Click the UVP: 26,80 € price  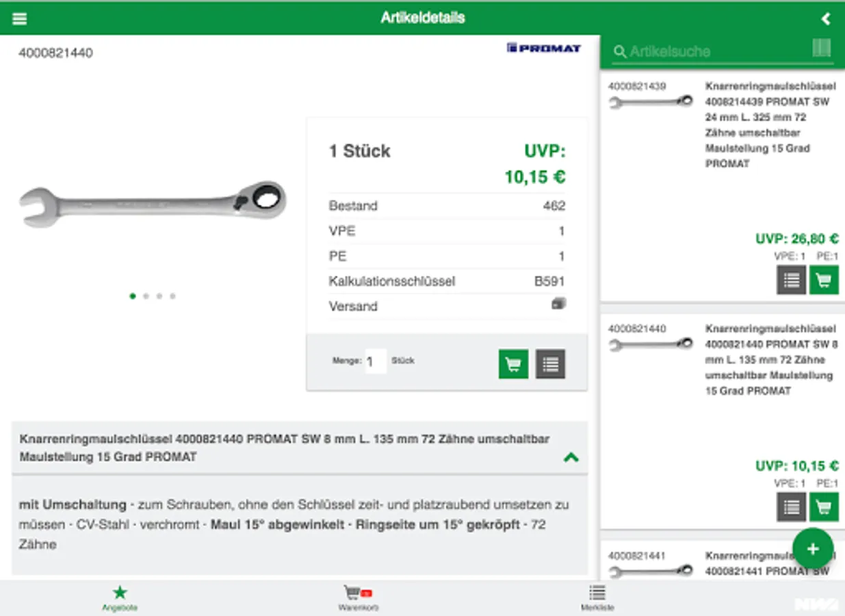click(797, 239)
